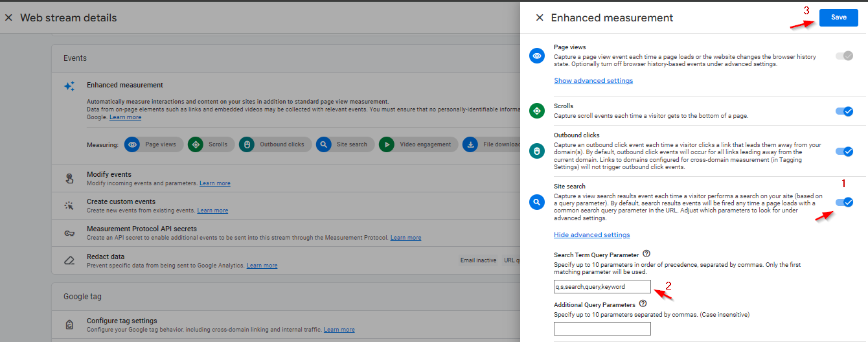The height and width of the screenshot is (342, 868).
Task: Open Measurement Protocol API secrets row
Action: tap(286, 233)
